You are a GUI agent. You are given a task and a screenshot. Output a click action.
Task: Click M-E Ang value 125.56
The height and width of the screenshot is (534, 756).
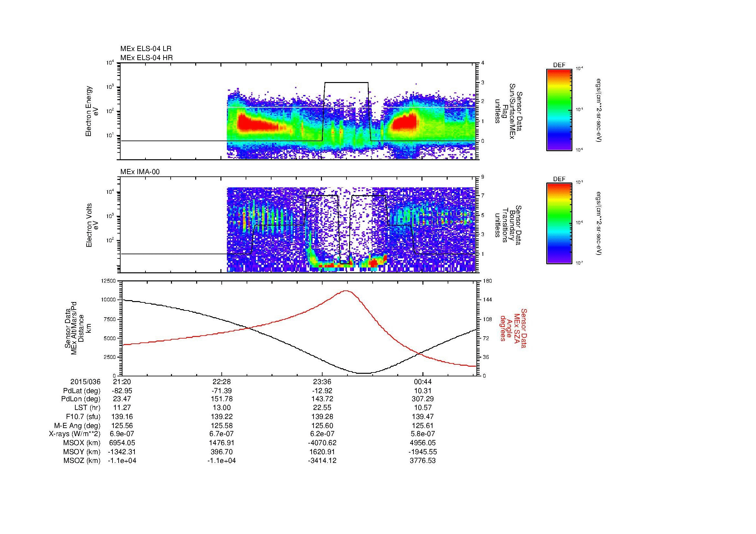coord(122,425)
